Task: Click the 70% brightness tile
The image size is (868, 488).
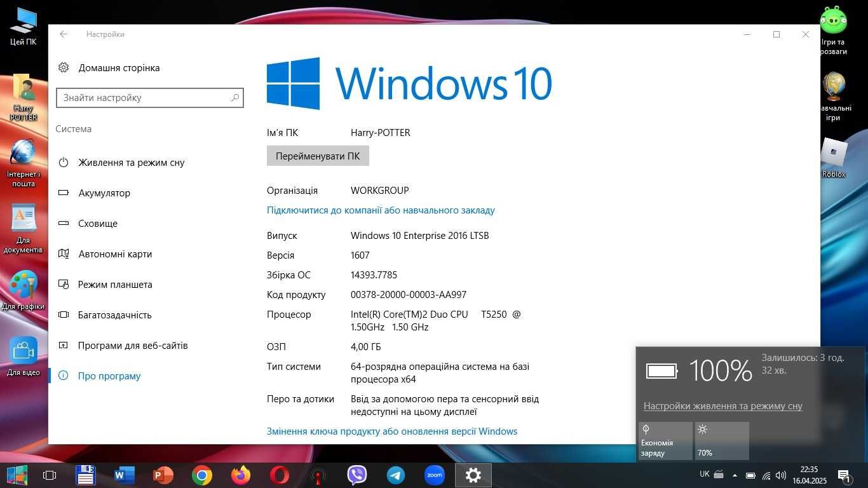Action: point(722,441)
